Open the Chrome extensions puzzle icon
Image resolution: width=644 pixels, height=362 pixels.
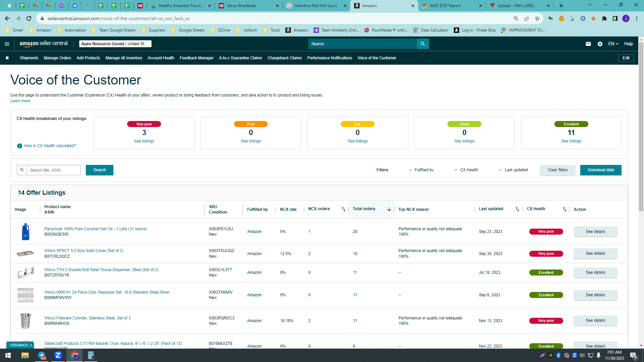tap(604, 18)
